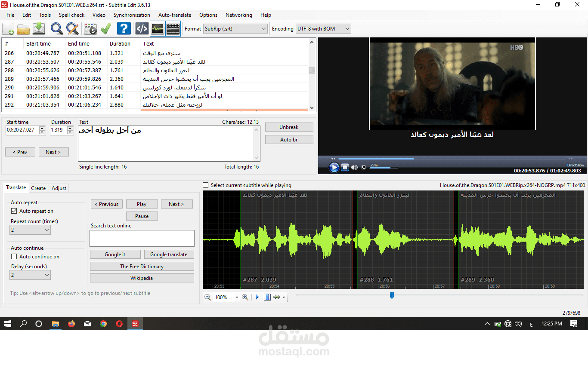
Task: Increment Duration spinner
Action: 70,128
